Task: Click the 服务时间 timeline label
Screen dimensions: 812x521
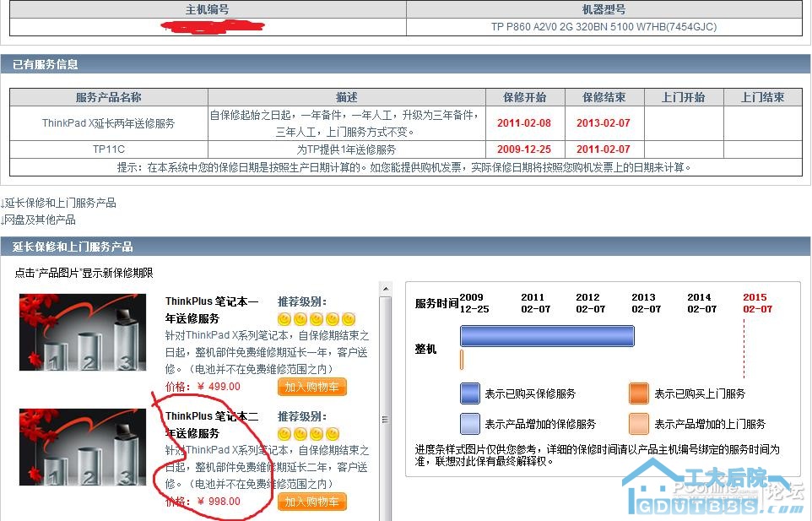Action: pyautogui.click(x=436, y=303)
